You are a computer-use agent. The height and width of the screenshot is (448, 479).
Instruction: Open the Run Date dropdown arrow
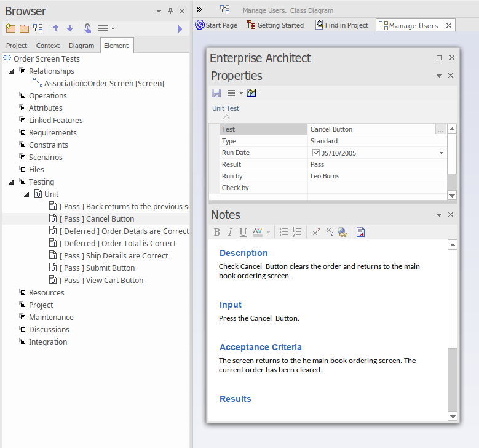[x=441, y=153]
